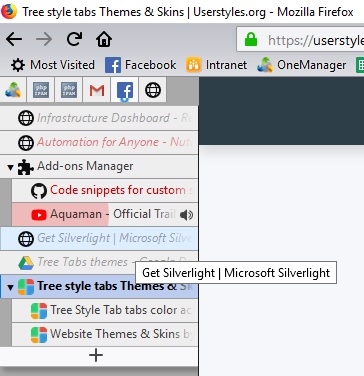Click the forward navigation arrow
This screenshot has height=376, width=364.
pyautogui.click(x=44, y=40)
